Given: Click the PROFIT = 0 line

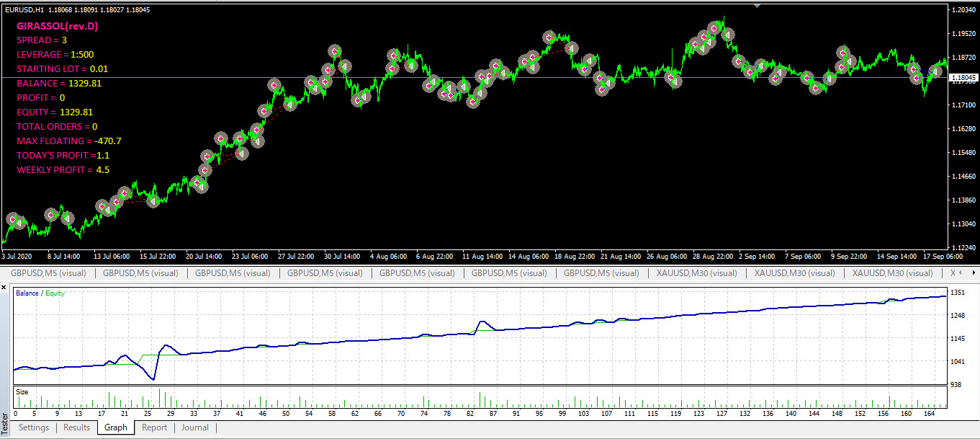Looking at the screenshot, I should 41,98.
